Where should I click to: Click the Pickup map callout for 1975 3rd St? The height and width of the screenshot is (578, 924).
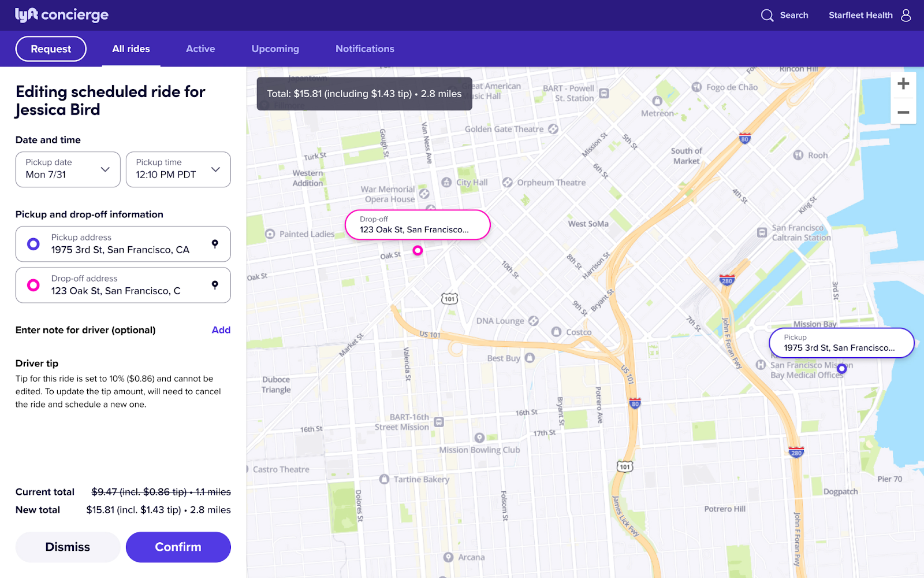[841, 343]
